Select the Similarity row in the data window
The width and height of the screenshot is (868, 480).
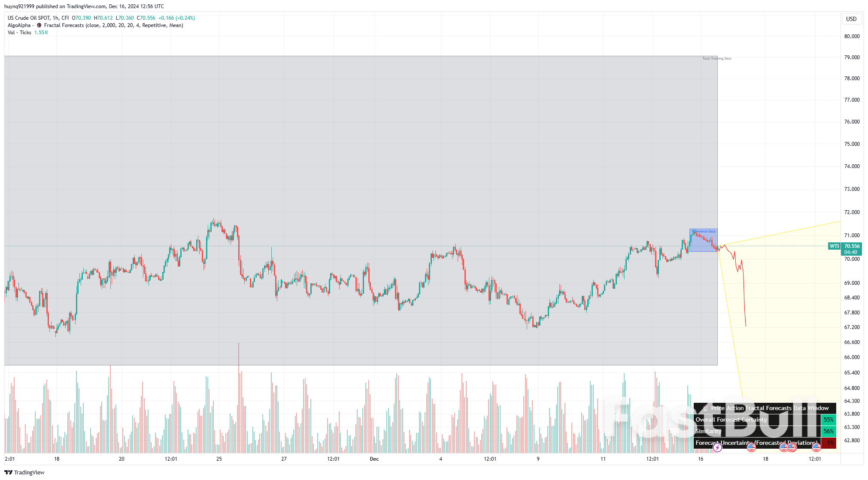pyautogui.click(x=730, y=431)
